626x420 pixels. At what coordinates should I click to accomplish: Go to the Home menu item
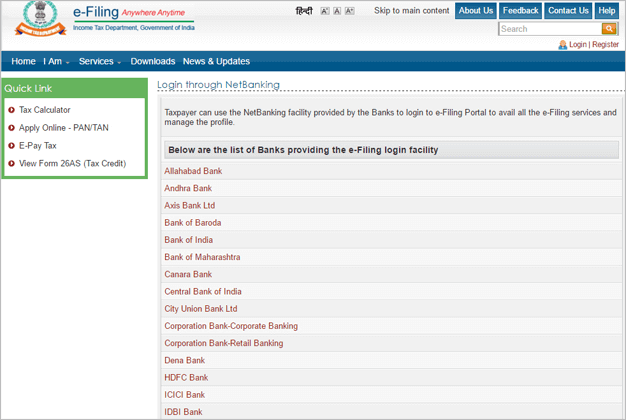tap(24, 61)
